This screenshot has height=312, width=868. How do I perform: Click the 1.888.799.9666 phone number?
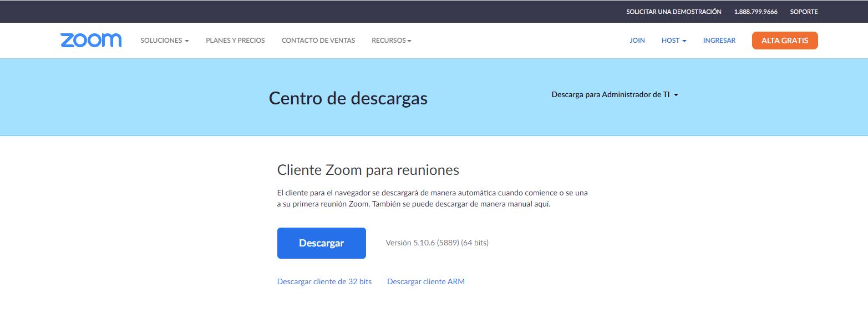[x=755, y=12]
